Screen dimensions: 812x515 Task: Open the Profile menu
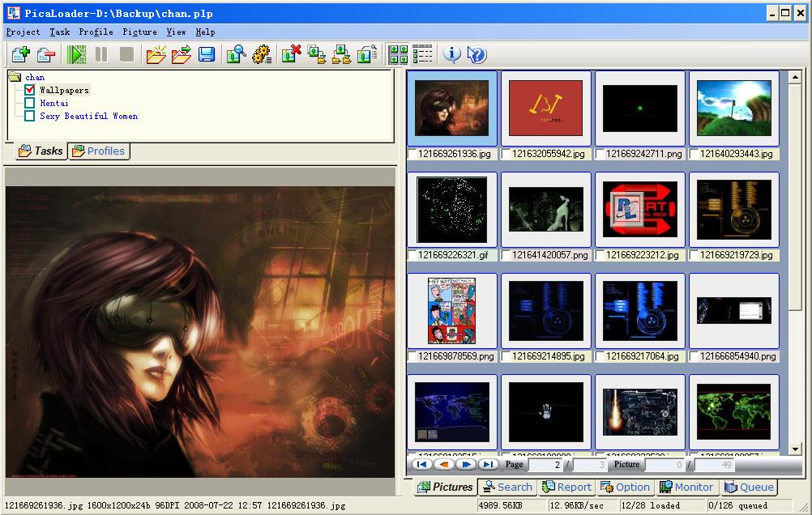(x=96, y=32)
